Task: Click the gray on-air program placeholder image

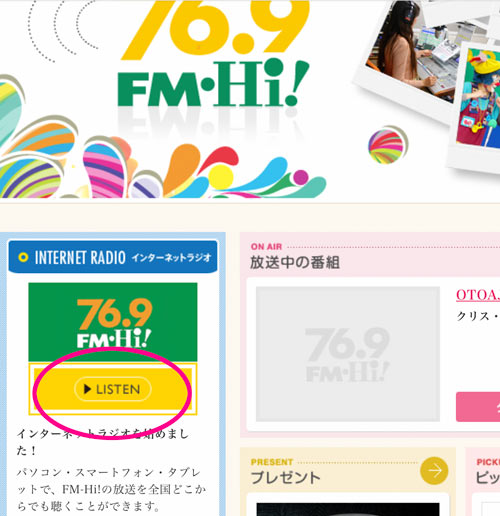Action: coord(348,354)
